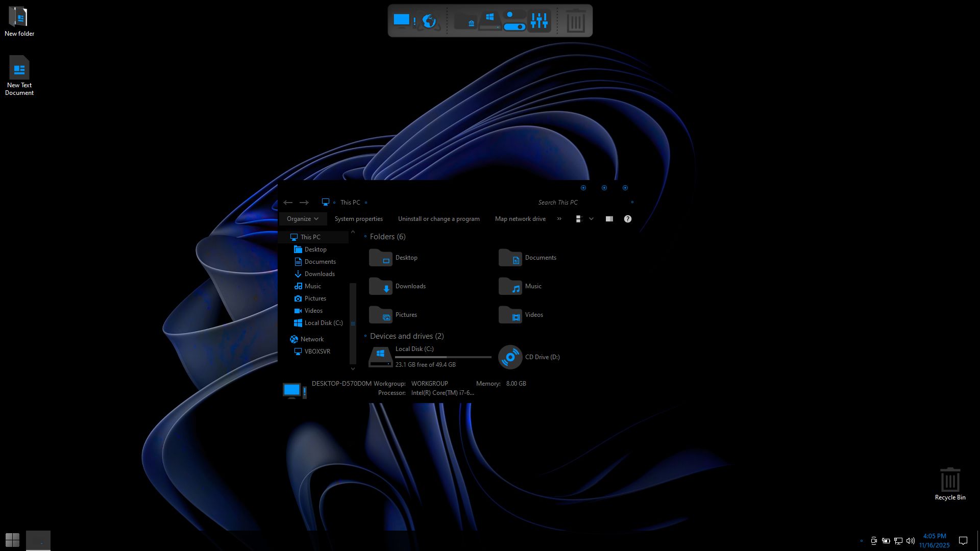This screenshot has height=551, width=980.
Task: Open the Libraries folder icon in dock
Action: [465, 21]
